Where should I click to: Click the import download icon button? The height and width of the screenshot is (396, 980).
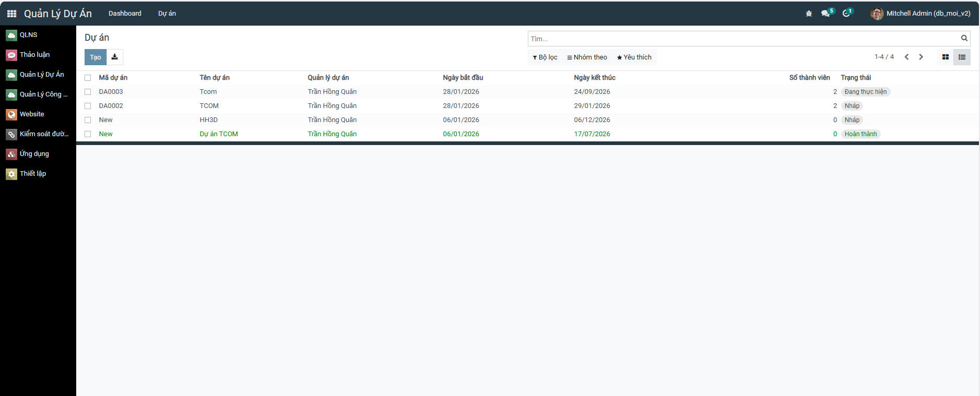pos(115,57)
